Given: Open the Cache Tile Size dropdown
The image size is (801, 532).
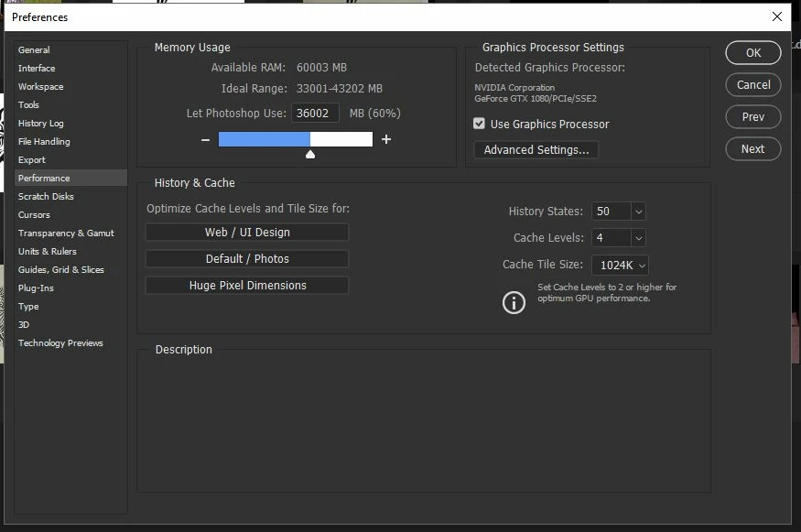Looking at the screenshot, I should point(620,266).
